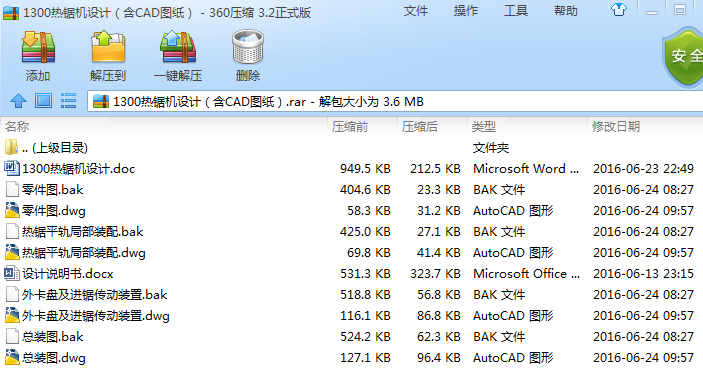Click file icon of 热锯平轨局部装配.bak
The image size is (703, 374).
[x=12, y=231]
